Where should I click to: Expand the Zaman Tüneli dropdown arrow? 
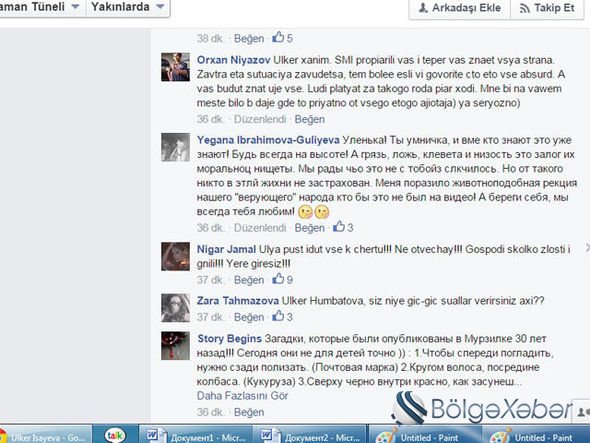point(75,7)
